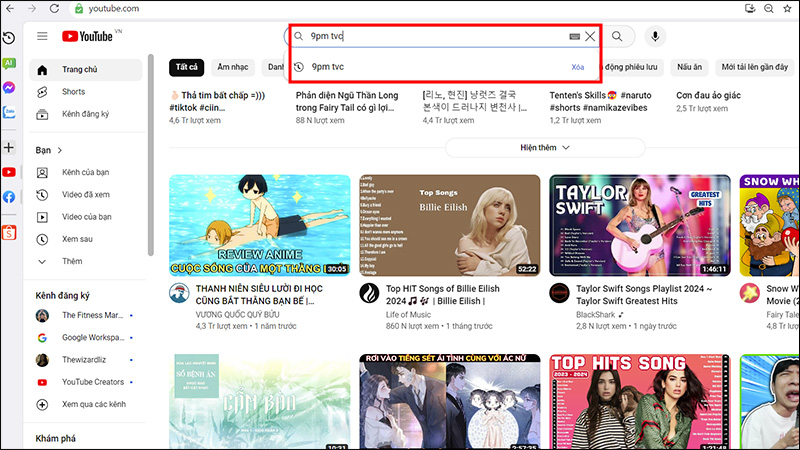Click the magnifier search button
800x450 pixels.
(618, 37)
